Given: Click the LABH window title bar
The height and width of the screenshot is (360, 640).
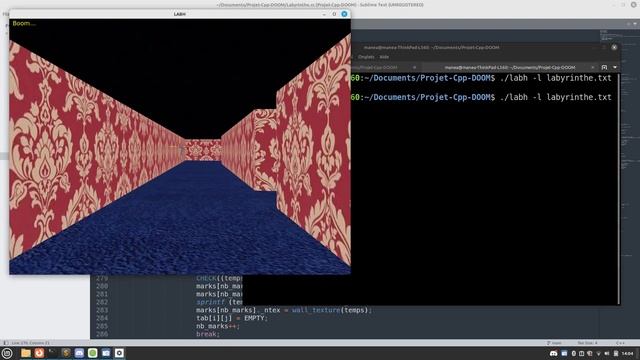Looking at the screenshot, I should 180,14.
